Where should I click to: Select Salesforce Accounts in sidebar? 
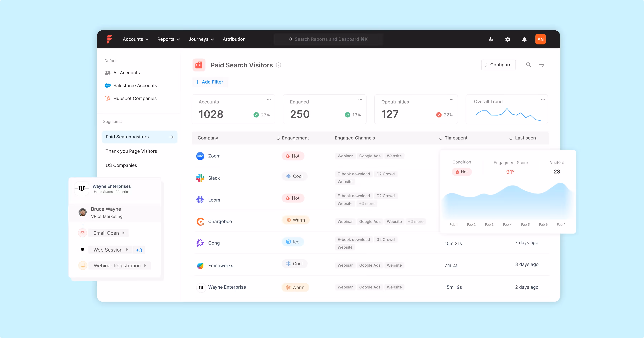coord(131,85)
